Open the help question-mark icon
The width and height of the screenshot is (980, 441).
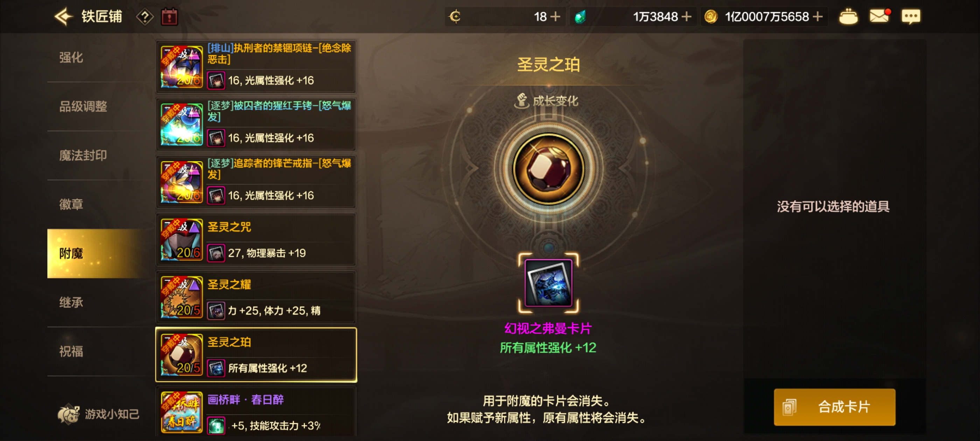(x=145, y=17)
